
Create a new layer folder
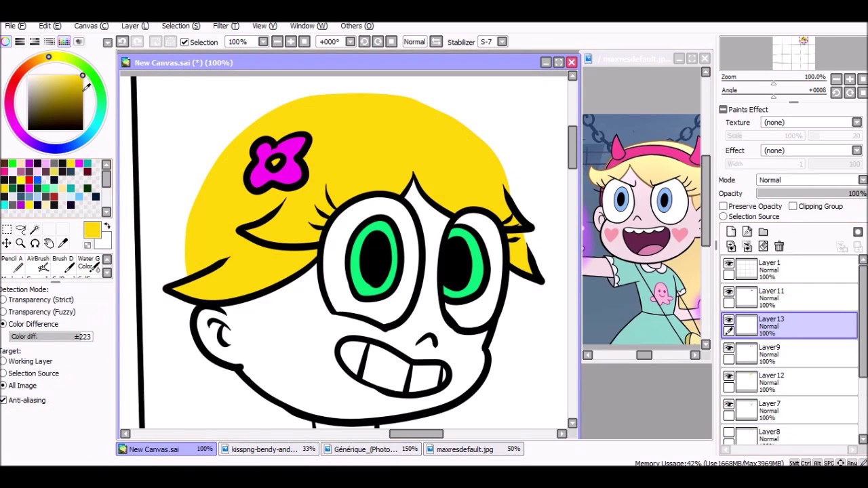tap(763, 232)
